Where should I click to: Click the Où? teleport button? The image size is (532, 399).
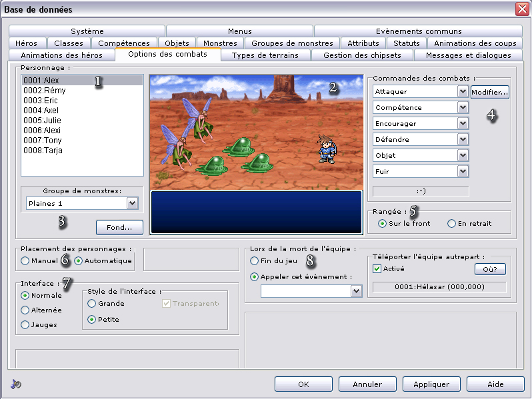tap(490, 269)
